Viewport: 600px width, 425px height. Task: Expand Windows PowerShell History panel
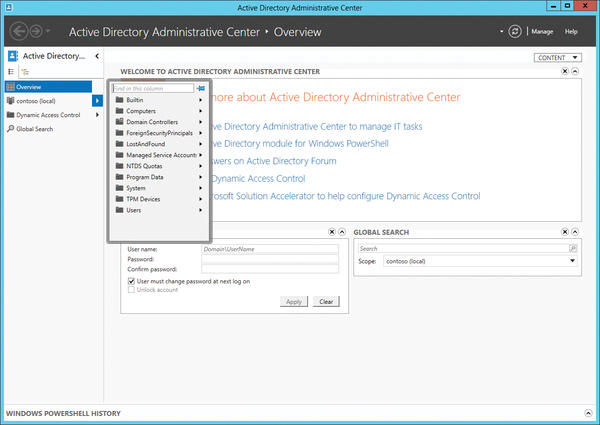click(x=589, y=413)
